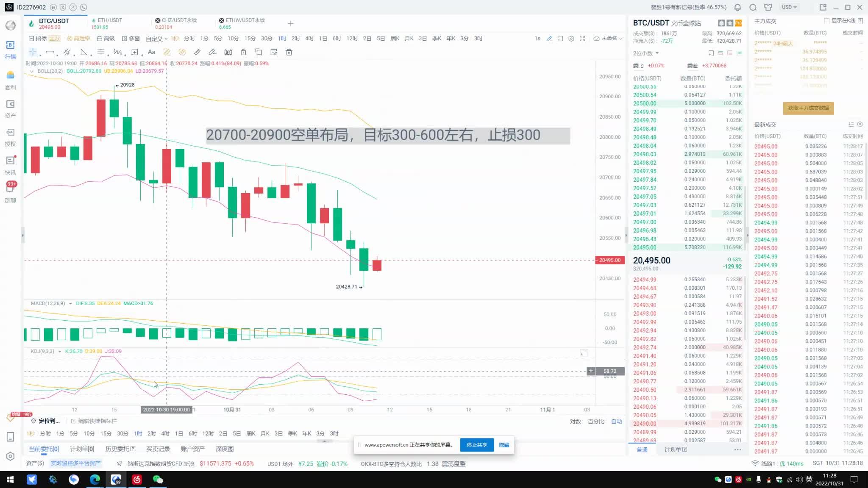The height and width of the screenshot is (488, 868).
Task: Select the crosshair cursor drawing tool
Action: click(x=33, y=52)
